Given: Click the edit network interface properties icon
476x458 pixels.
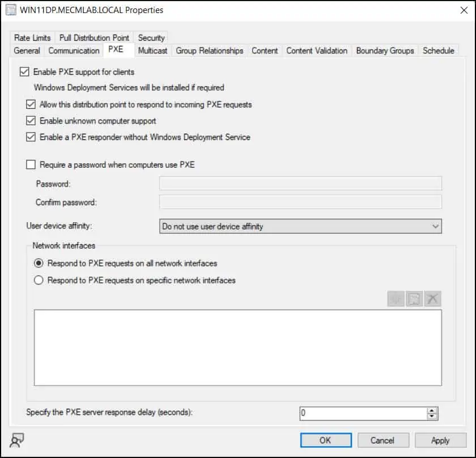Looking at the screenshot, I should [414, 299].
